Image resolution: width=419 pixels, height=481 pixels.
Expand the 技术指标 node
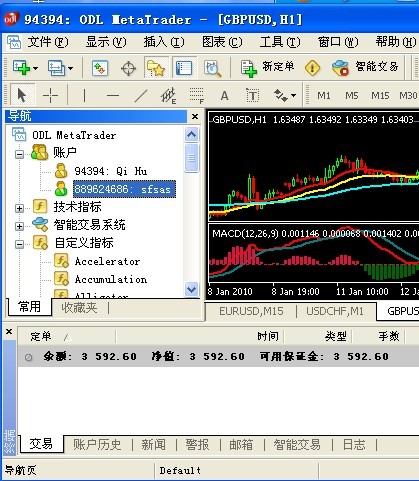[19, 208]
